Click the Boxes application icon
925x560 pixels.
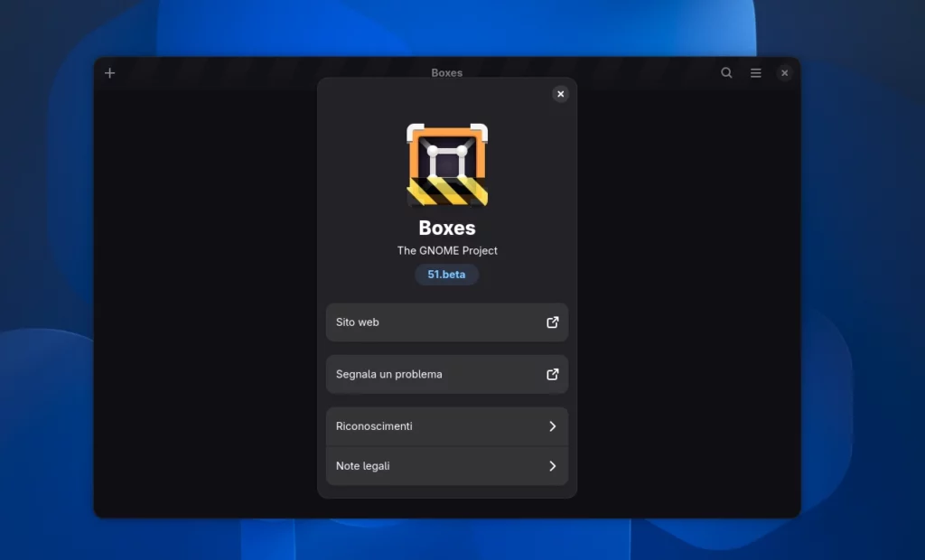click(447, 164)
